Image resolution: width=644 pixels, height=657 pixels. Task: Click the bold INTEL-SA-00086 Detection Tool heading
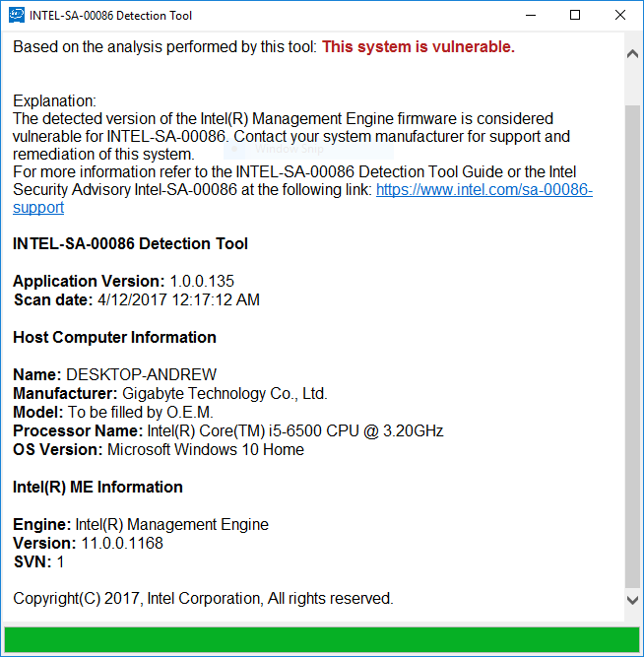pos(130,244)
